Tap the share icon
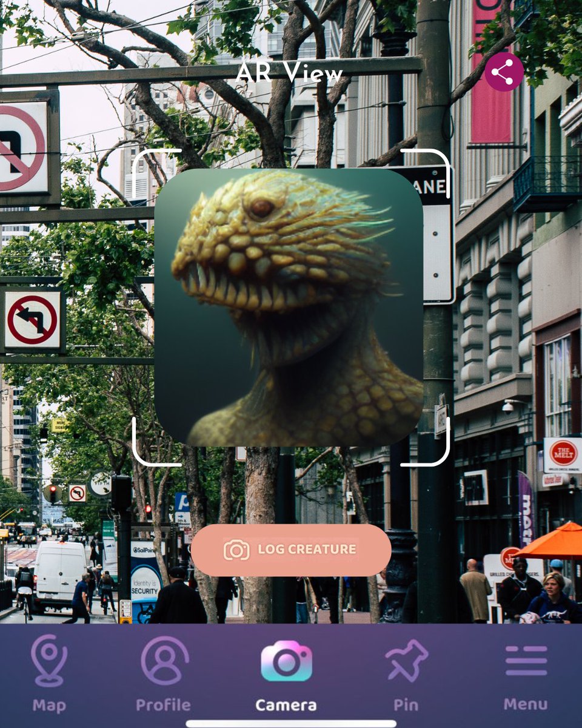This screenshot has height=728, width=582. tap(504, 72)
